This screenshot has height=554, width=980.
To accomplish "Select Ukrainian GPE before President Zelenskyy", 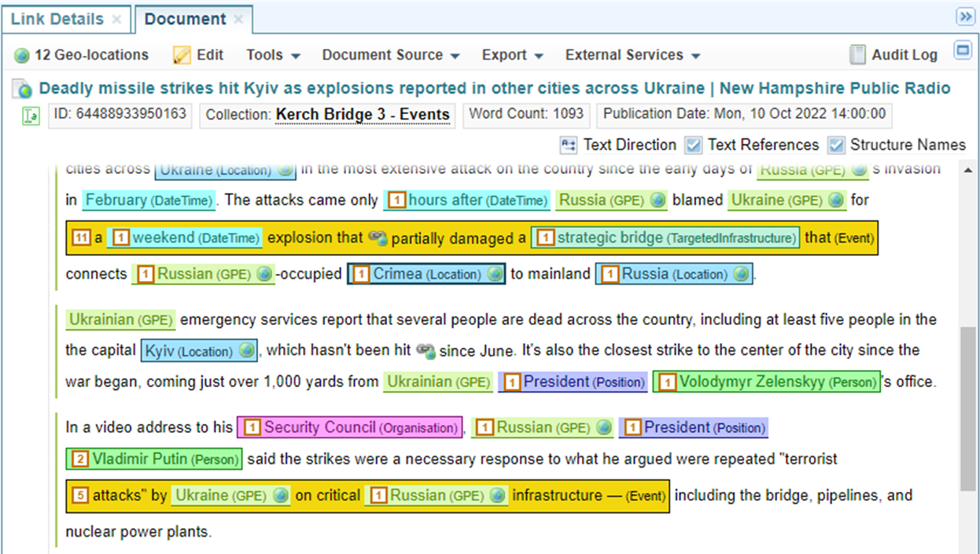I will [438, 382].
